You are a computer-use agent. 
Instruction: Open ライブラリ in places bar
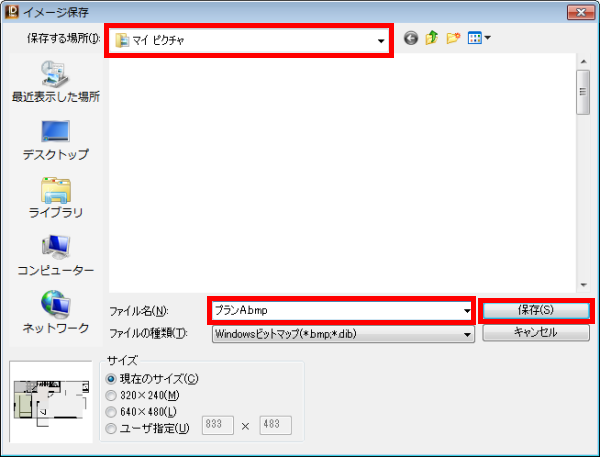55,198
